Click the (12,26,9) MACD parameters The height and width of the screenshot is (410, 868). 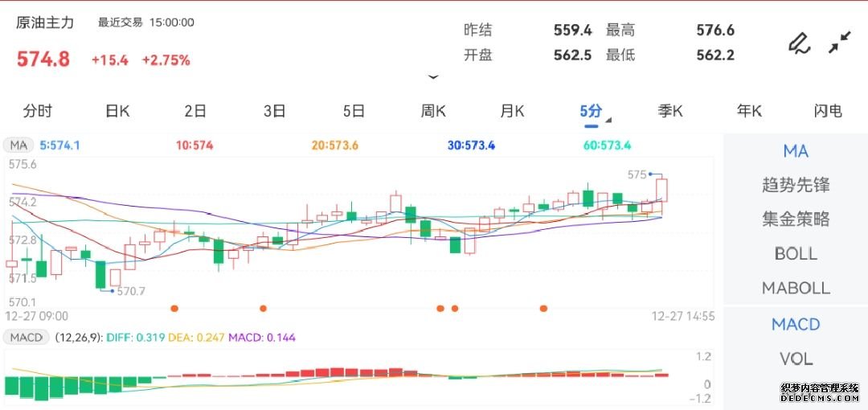79,337
